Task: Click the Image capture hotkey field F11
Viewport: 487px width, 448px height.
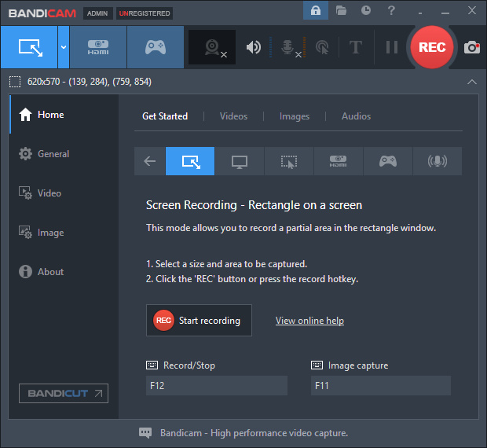Action: click(381, 386)
